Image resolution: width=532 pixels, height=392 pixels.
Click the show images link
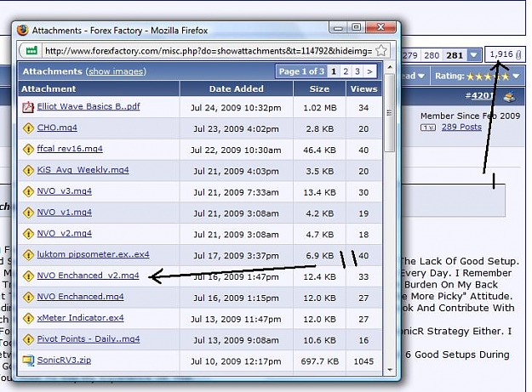click(x=116, y=71)
